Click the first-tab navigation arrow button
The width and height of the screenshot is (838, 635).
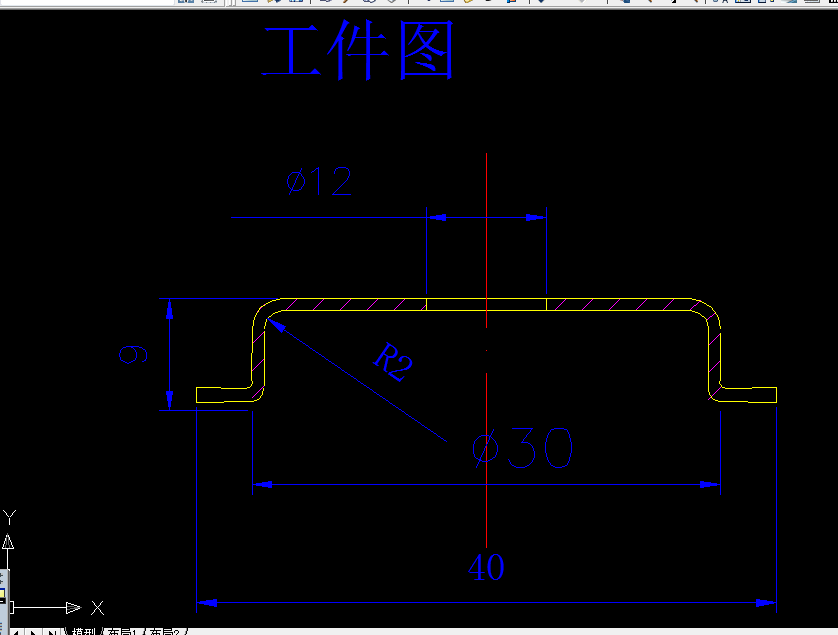pyautogui.click(x=17, y=630)
